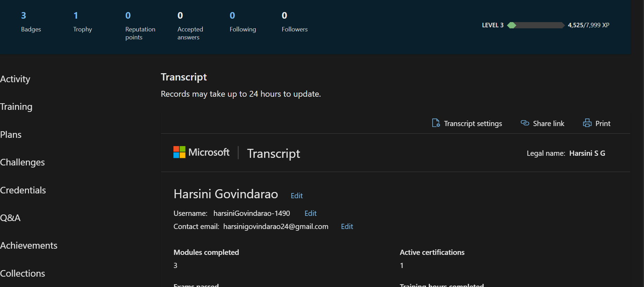This screenshot has height=287, width=644.
Task: Open Credentials sidebar item
Action: tap(23, 190)
